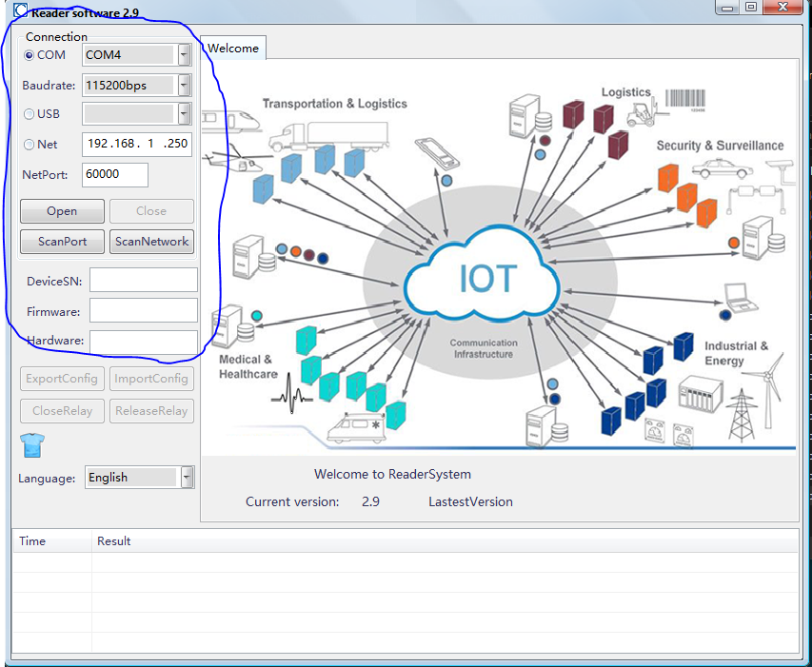812x667 pixels.
Task: Click the ambulance icon in Medical section
Action: click(x=356, y=429)
